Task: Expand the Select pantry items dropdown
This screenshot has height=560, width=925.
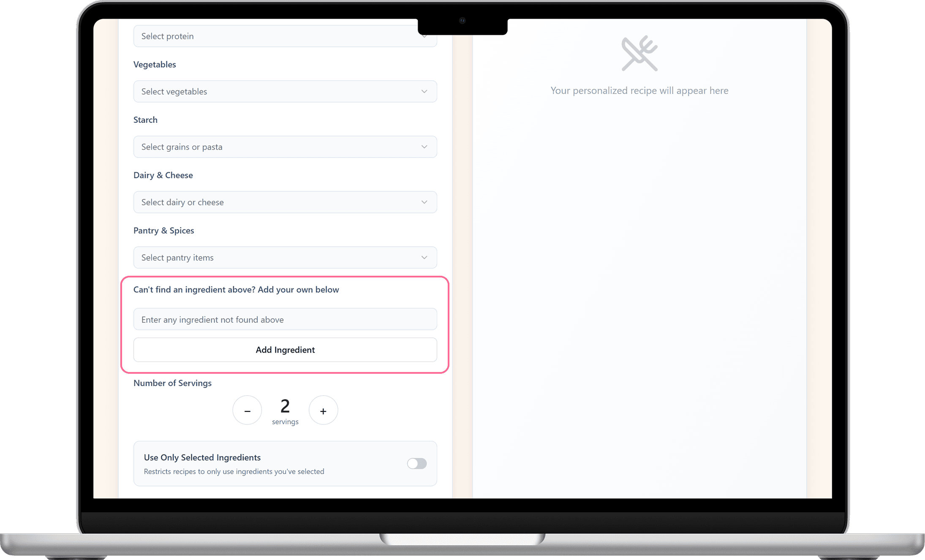Action: (x=285, y=257)
